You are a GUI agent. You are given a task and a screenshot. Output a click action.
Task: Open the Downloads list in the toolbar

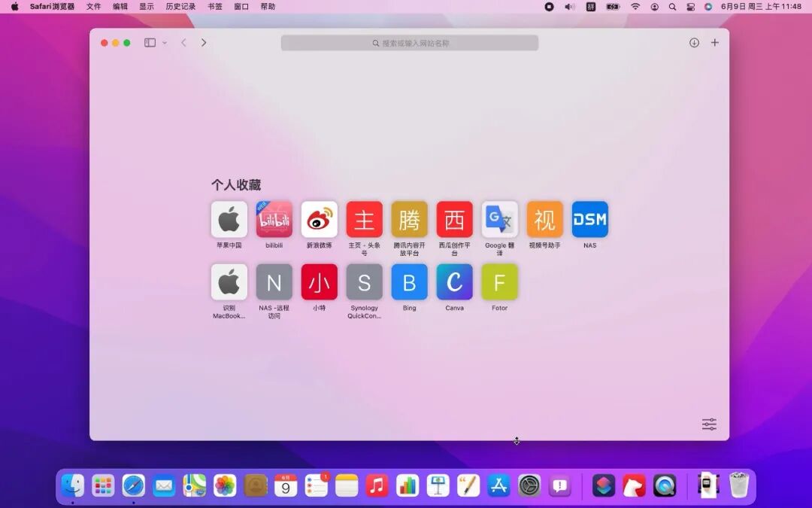694,43
